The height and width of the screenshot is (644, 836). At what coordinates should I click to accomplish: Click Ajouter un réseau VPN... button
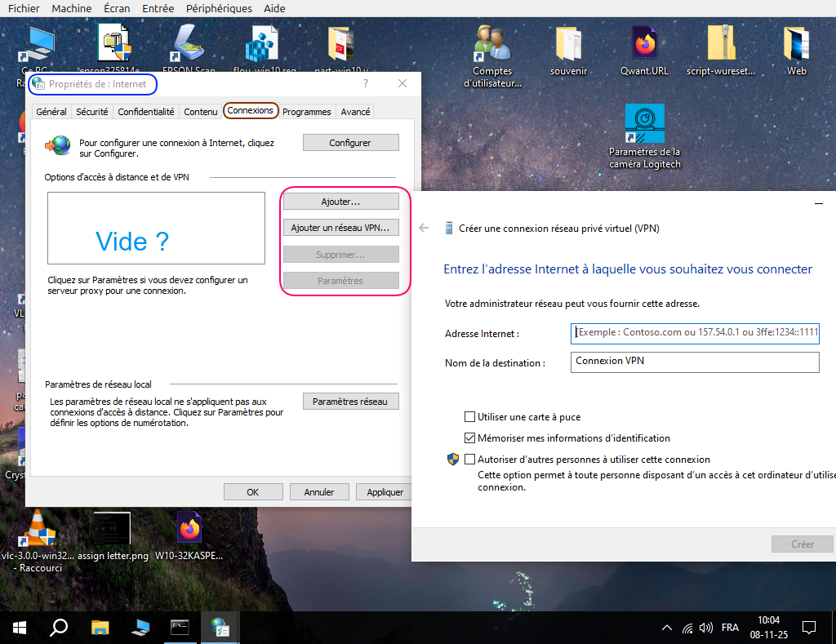pos(340,228)
